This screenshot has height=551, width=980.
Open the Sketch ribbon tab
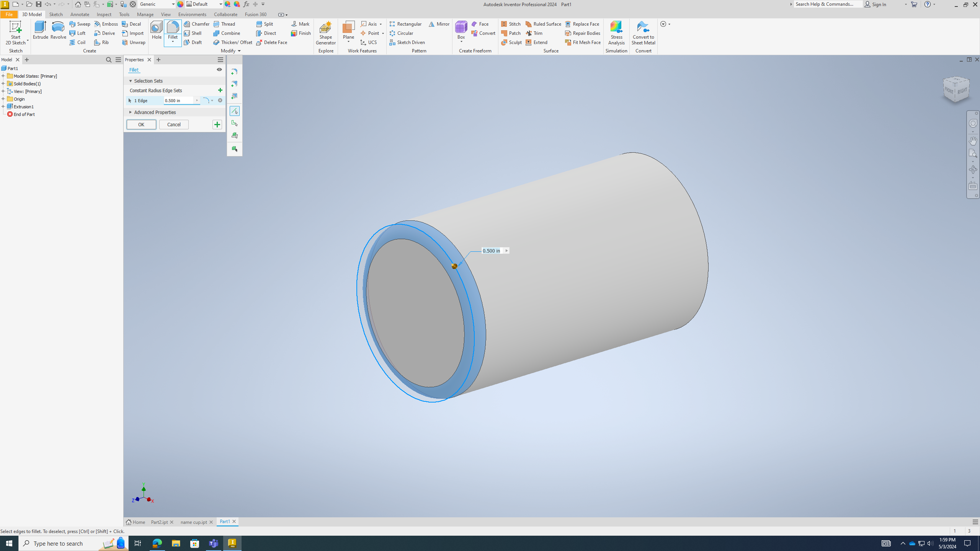[56, 14]
